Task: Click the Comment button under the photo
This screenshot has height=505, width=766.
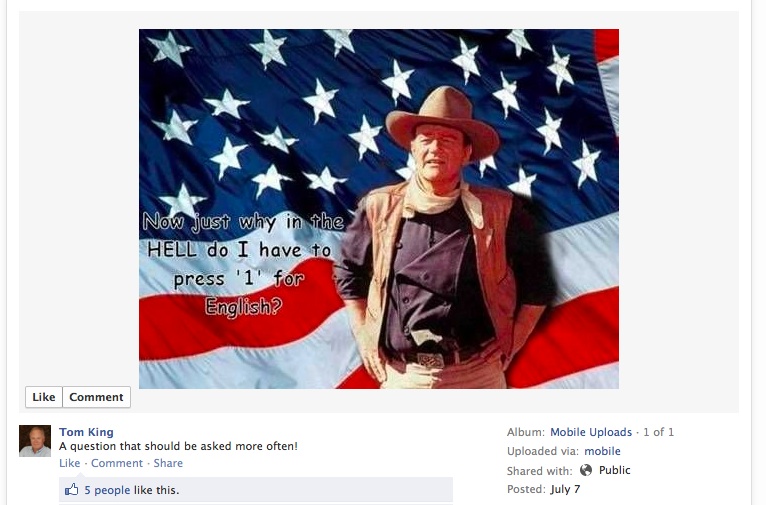Action: 96,397
